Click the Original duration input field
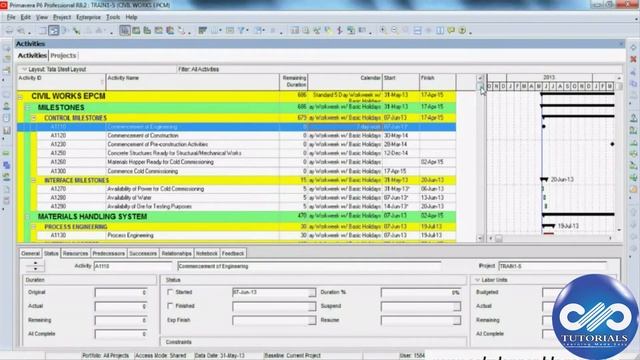 (121, 293)
